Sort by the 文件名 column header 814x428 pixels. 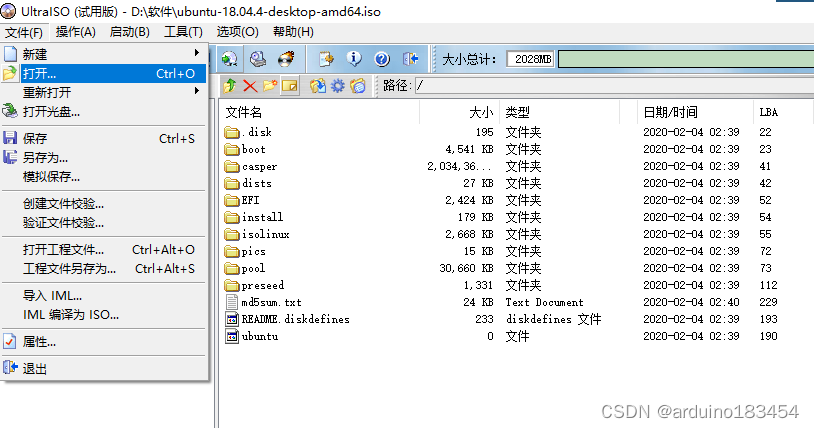pyautogui.click(x=320, y=112)
